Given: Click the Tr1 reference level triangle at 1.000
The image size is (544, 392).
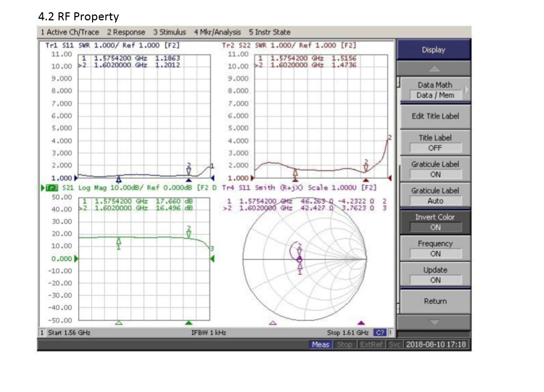Looking at the screenshot, I should coord(76,178).
